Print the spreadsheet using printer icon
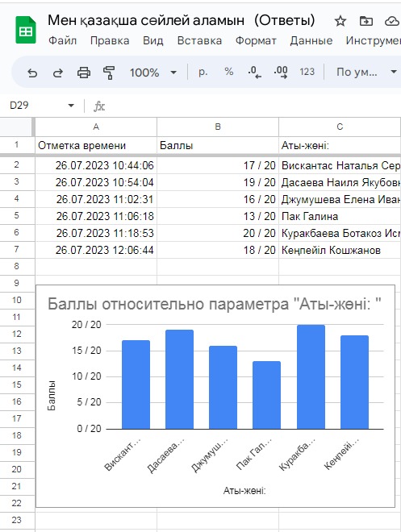 [84, 73]
